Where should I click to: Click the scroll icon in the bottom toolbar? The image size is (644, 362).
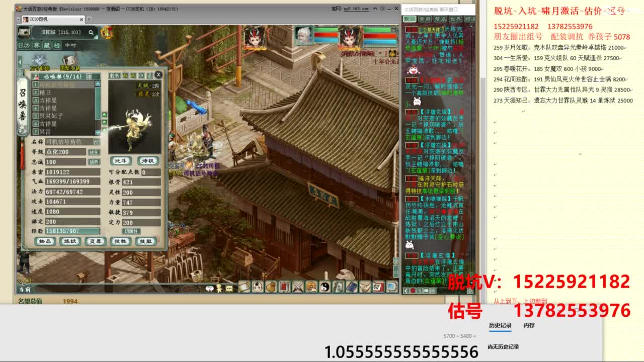tap(245, 287)
